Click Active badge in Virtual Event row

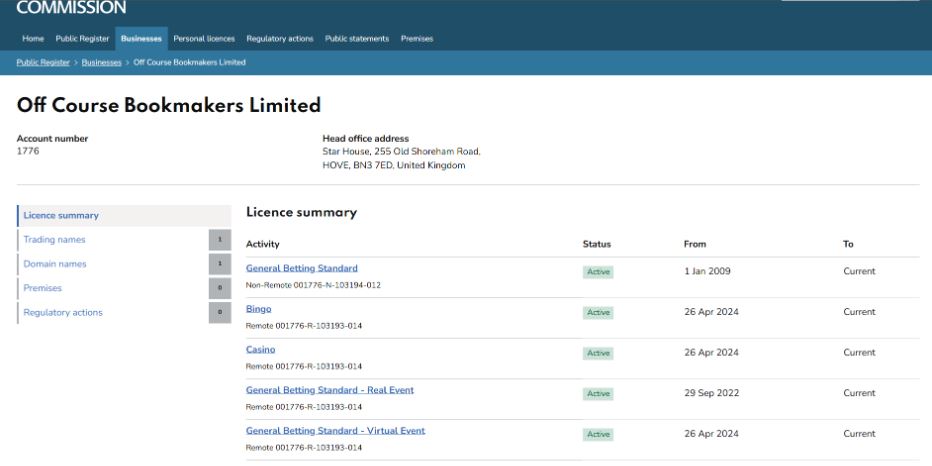click(x=598, y=434)
